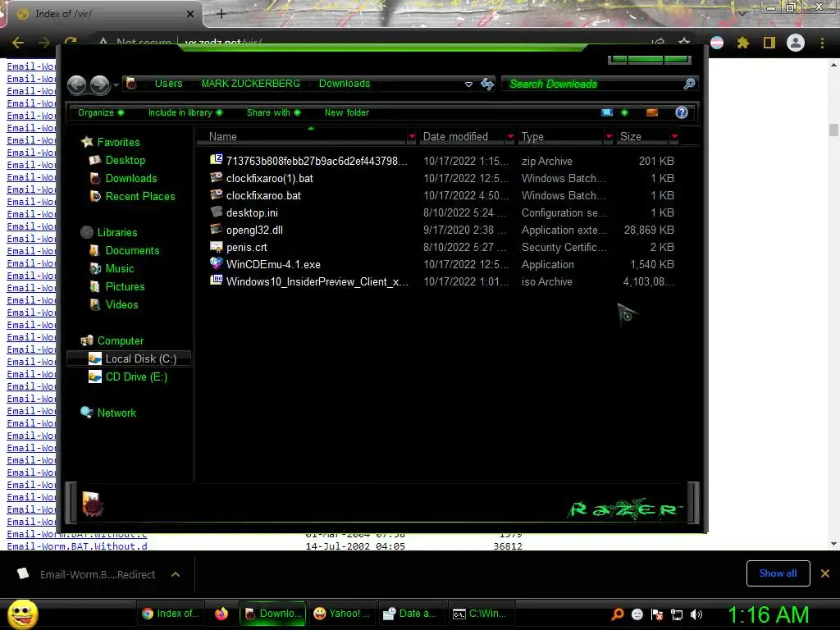Toggle the preview pane icon

[x=652, y=112]
